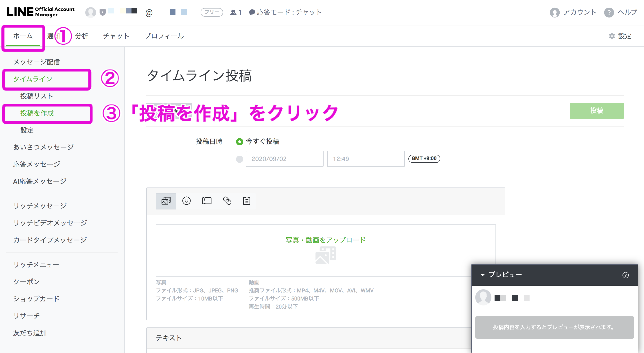The height and width of the screenshot is (353, 644).
Task: Click the ヘルプ link in header
Action: point(627,12)
